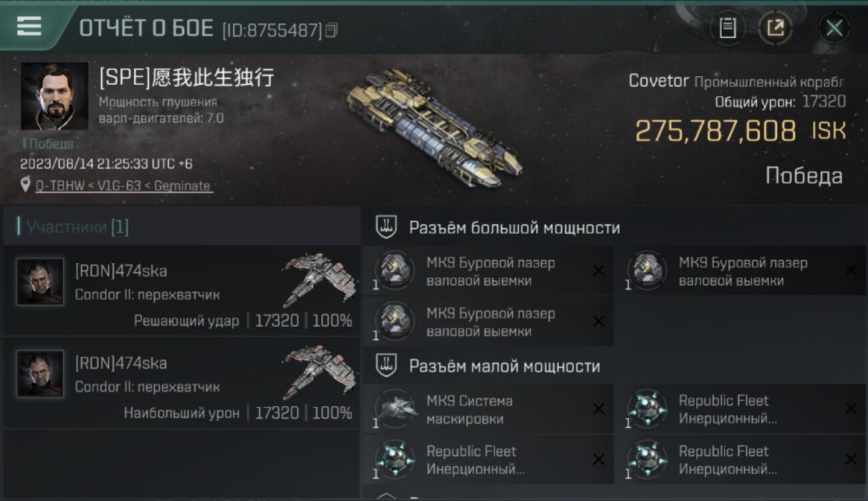This screenshot has width=868, height=501.
Task: Select the Наибольший урон 474ska entry
Action: [182, 383]
